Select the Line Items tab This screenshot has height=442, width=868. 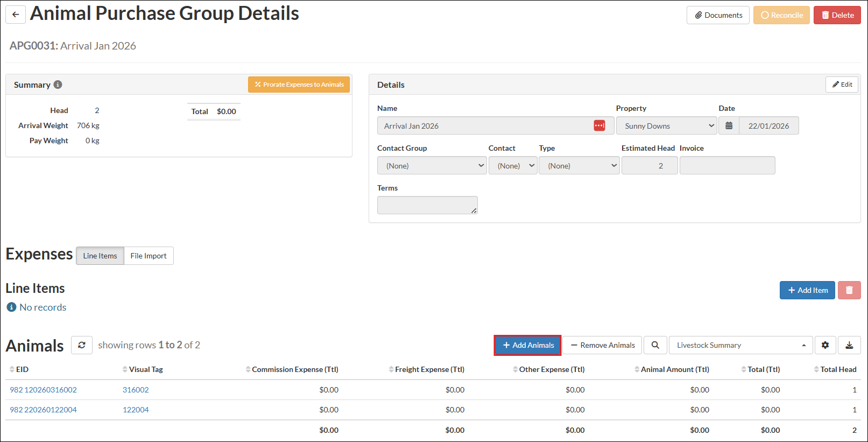100,256
